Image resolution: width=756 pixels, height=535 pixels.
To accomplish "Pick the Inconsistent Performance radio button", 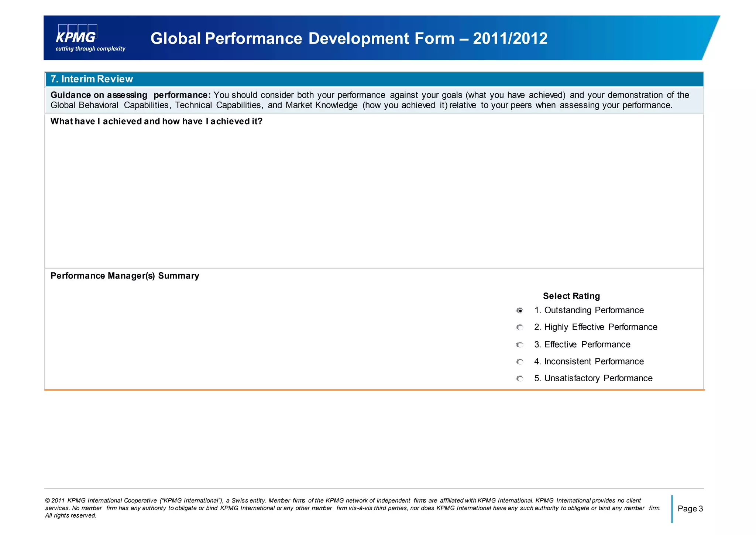I will tap(520, 362).
